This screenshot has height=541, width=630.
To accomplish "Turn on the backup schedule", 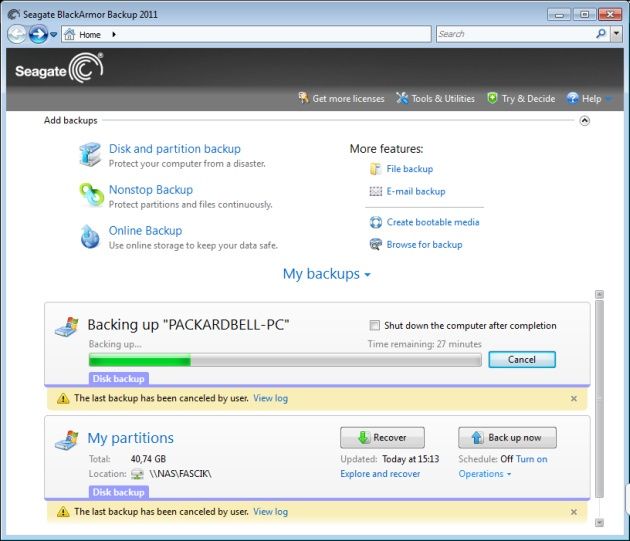I will [532, 459].
